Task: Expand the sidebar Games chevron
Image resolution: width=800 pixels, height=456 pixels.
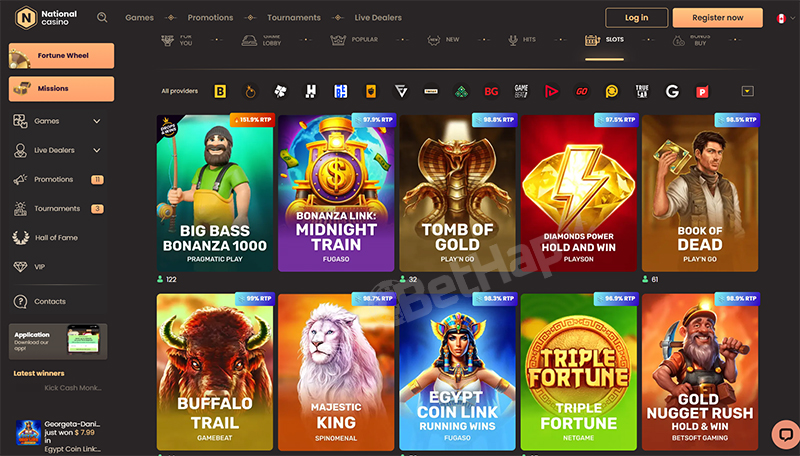Action: pos(96,121)
